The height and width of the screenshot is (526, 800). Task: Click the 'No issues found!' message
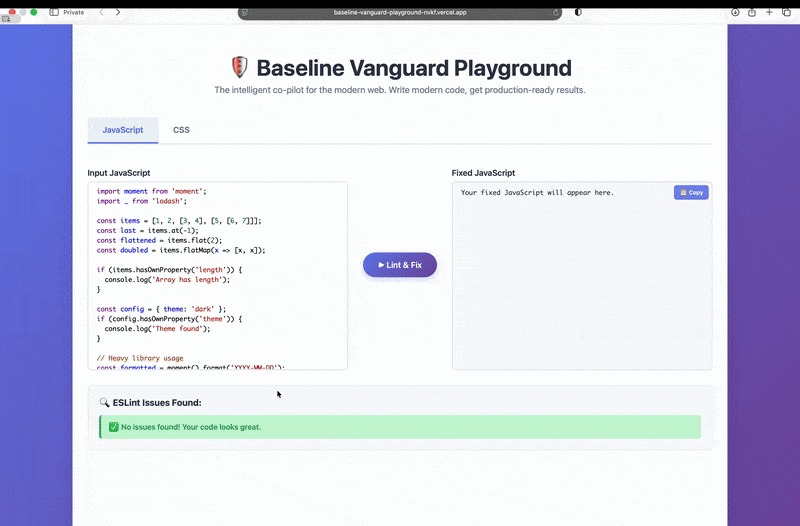191,427
